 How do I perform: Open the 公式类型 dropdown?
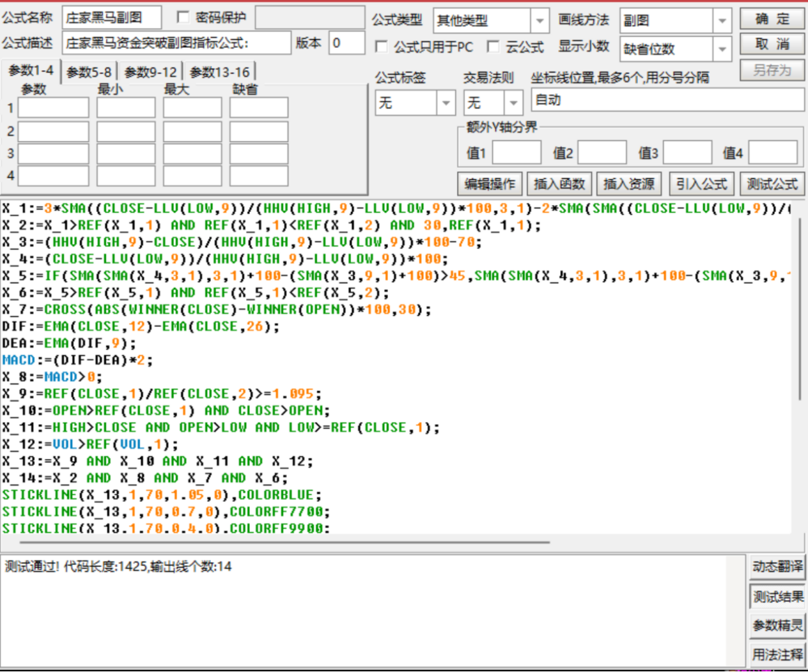539,21
